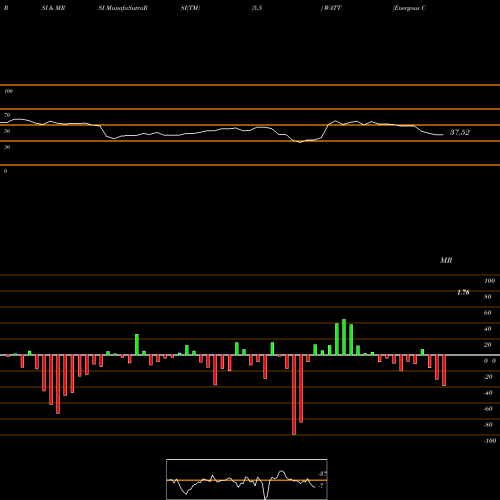Click the 1.76 value label

tap(463, 292)
